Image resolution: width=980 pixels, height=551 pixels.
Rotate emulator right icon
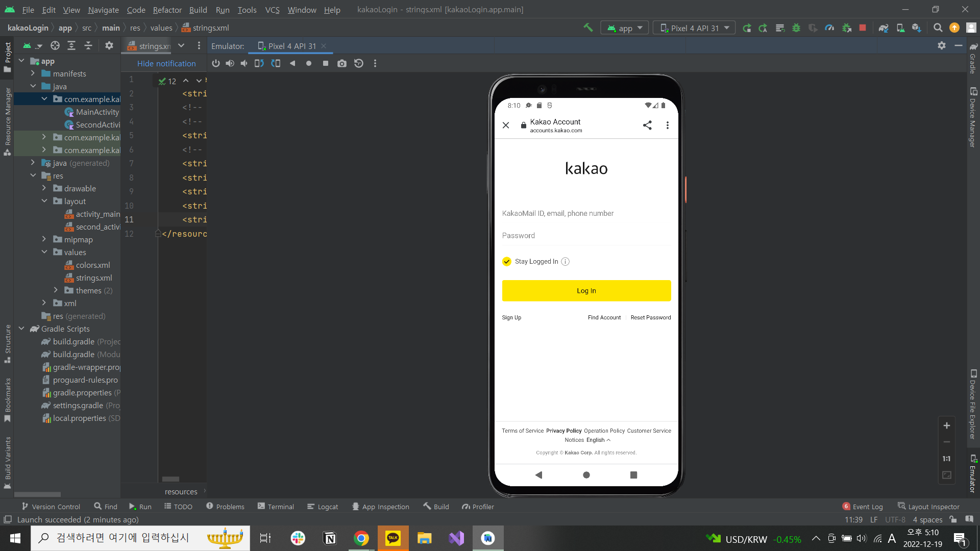[276, 63]
